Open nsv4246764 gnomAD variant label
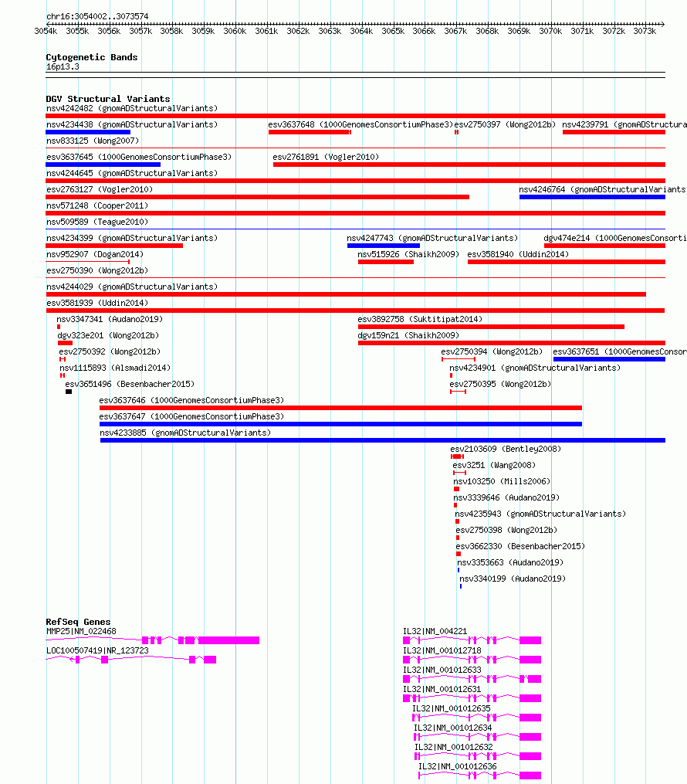Viewport: 687px width, 784px height. (603, 189)
